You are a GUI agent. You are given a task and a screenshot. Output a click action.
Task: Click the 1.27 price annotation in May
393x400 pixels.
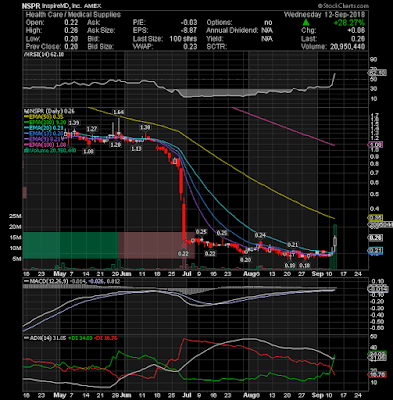92,129
